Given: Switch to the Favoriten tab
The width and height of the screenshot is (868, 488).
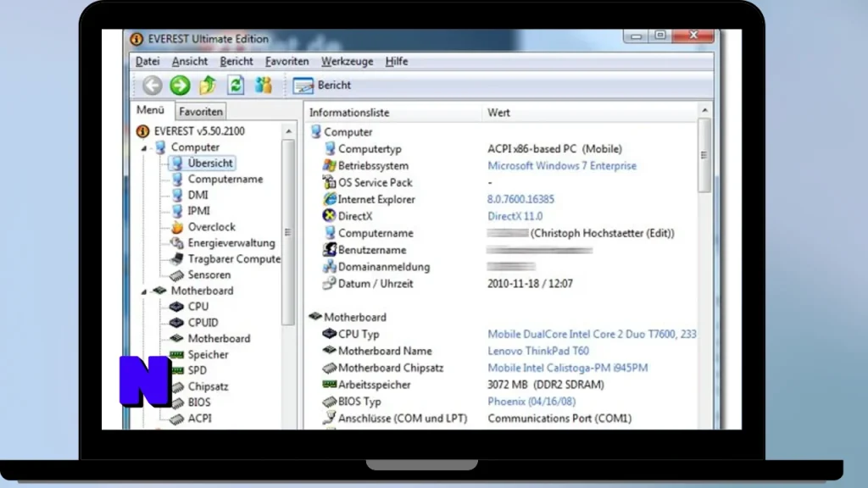Looking at the screenshot, I should pos(201,112).
